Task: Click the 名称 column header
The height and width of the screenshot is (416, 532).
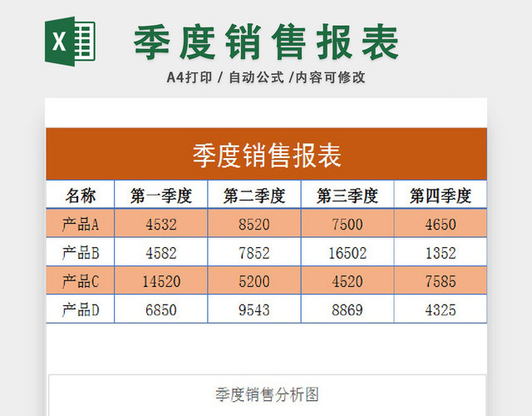Action: click(x=81, y=195)
